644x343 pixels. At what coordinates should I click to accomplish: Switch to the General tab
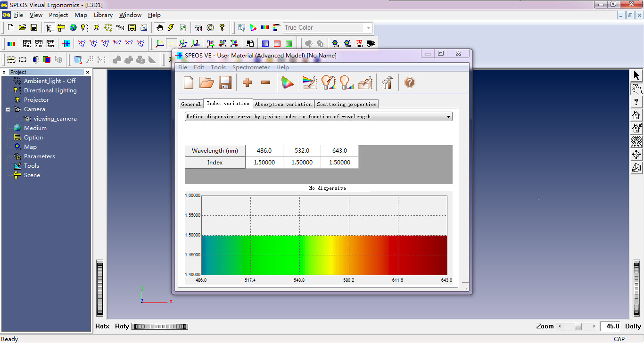pos(191,104)
